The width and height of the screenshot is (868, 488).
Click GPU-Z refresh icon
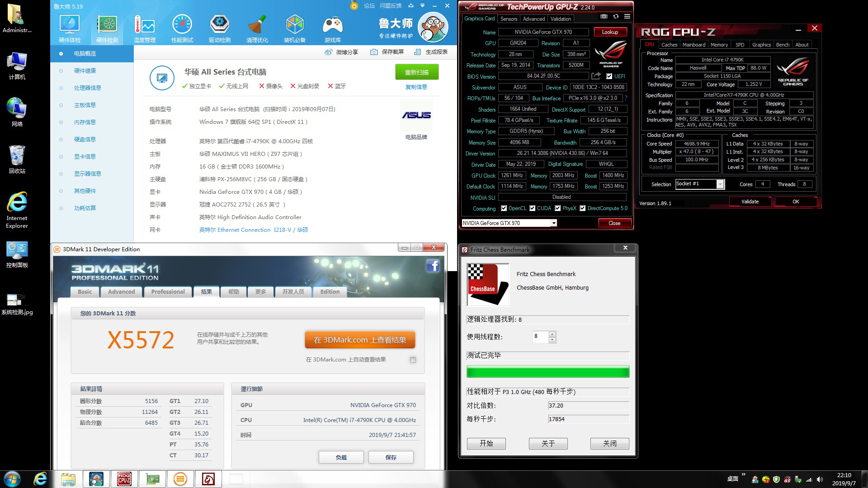[616, 17]
